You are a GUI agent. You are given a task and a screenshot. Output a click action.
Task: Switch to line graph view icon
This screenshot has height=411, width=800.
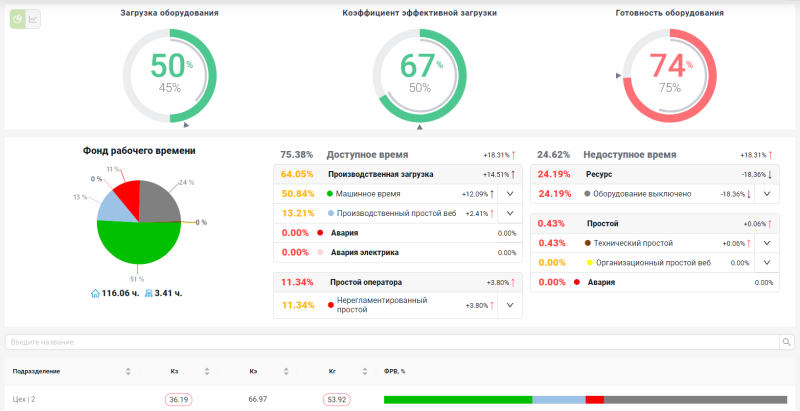pyautogui.click(x=33, y=19)
